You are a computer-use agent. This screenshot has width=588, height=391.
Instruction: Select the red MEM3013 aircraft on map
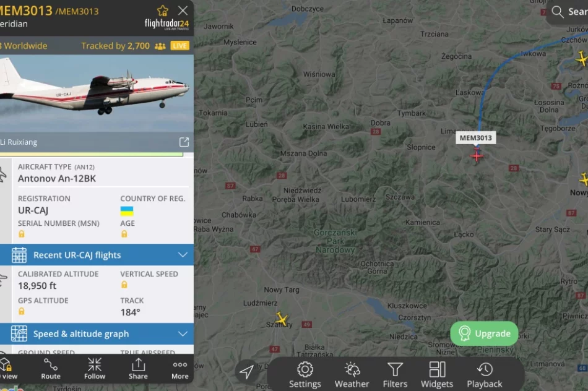tap(477, 155)
